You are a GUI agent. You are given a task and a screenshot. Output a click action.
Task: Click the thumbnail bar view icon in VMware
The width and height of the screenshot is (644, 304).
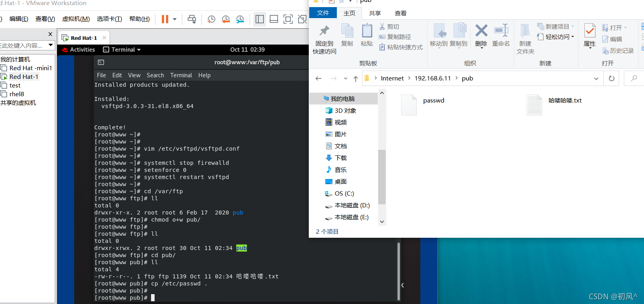point(274,19)
